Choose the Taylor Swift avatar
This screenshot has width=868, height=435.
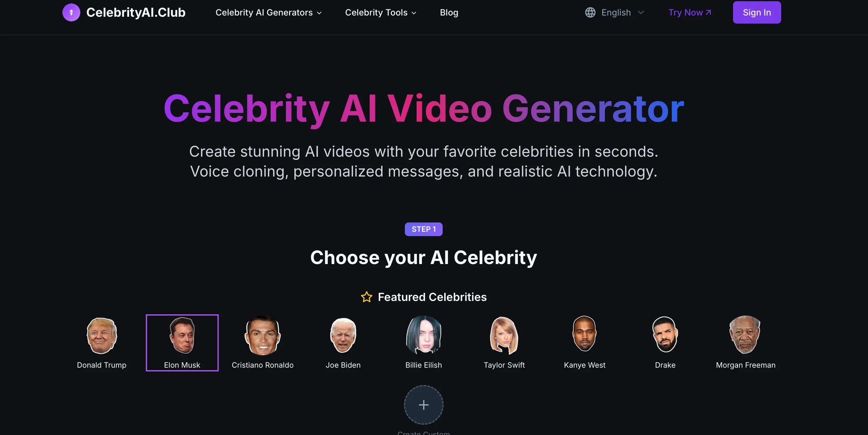coord(504,335)
